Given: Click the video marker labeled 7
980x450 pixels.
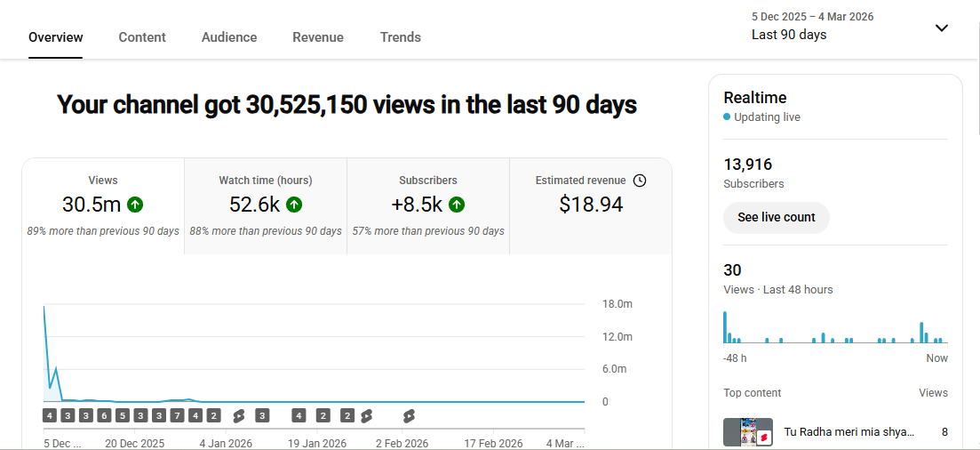Looking at the screenshot, I should click(177, 415).
